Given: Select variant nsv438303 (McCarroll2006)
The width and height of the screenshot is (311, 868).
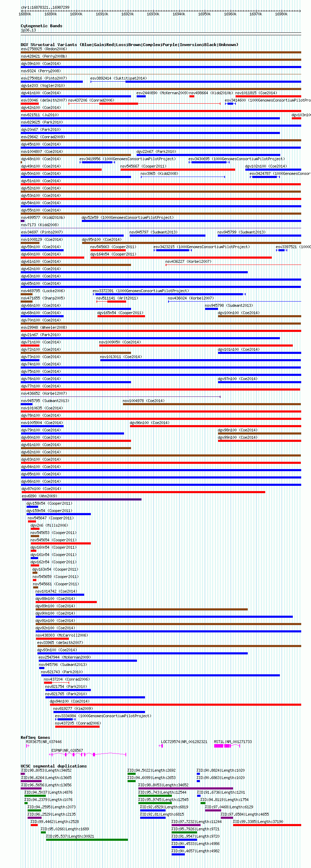Looking at the screenshot, I should 62,635.
